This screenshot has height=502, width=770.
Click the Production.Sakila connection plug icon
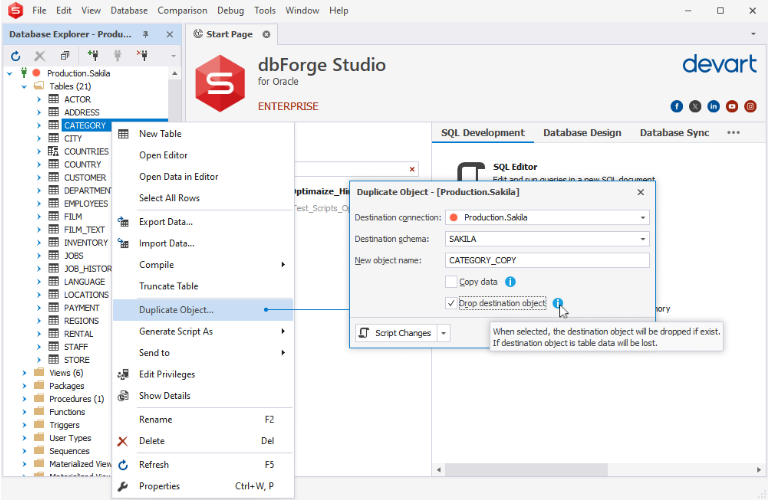(x=23, y=73)
